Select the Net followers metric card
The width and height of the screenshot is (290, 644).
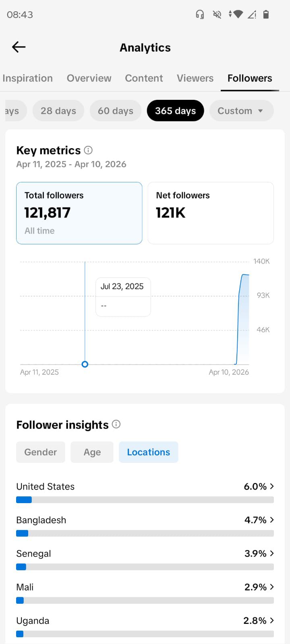[211, 213]
